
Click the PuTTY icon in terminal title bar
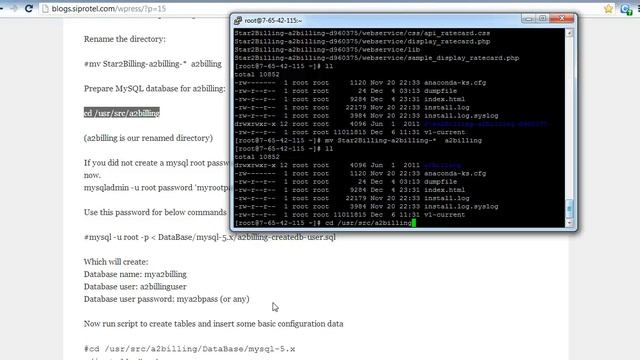pos(238,20)
